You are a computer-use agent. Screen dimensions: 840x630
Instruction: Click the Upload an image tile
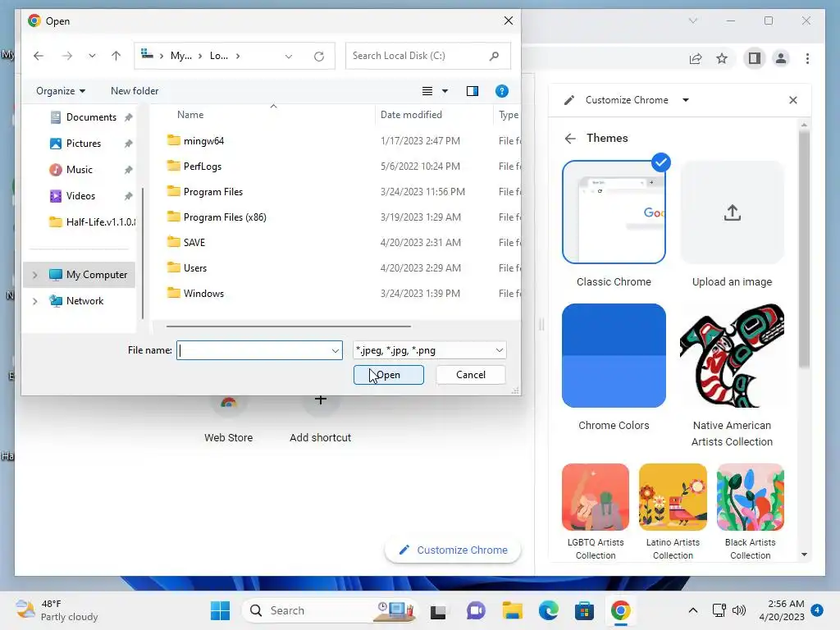pyautogui.click(x=732, y=212)
